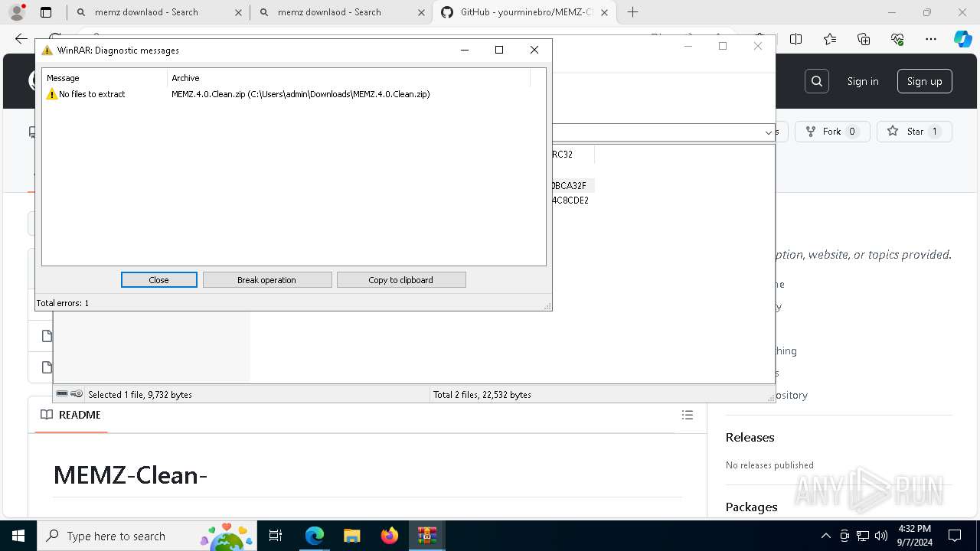Click 'Selected 1 file, 9,732 bytes' status text

140,395
